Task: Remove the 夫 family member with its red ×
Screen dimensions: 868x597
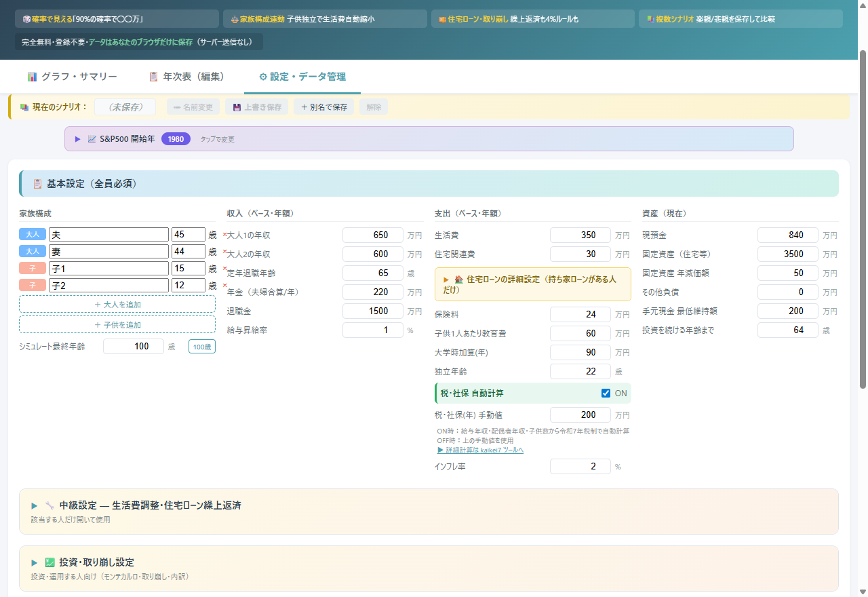Action: [224, 235]
